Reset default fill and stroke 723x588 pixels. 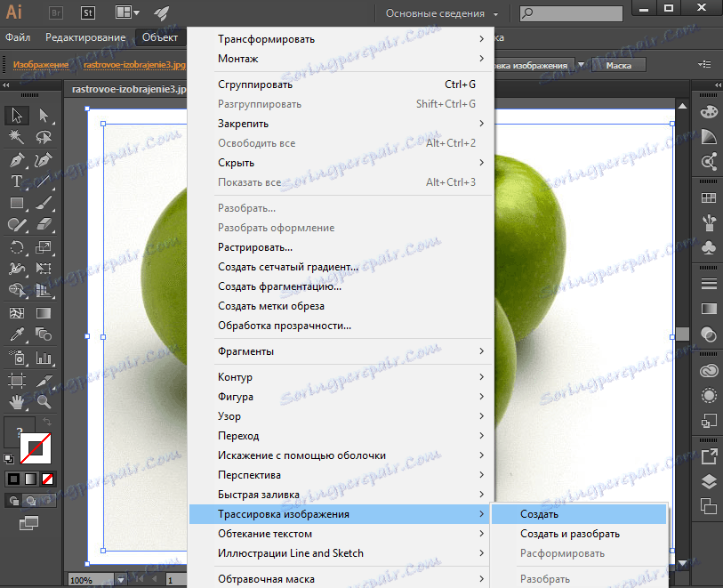(x=8, y=458)
